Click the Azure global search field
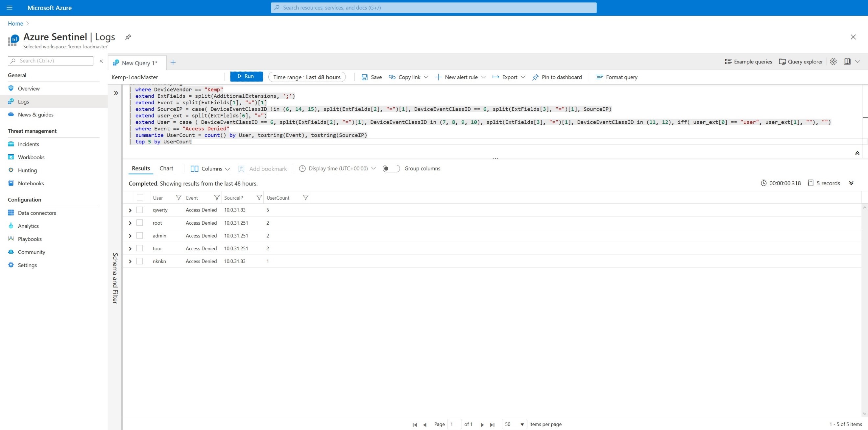This screenshot has width=868, height=430. (433, 8)
